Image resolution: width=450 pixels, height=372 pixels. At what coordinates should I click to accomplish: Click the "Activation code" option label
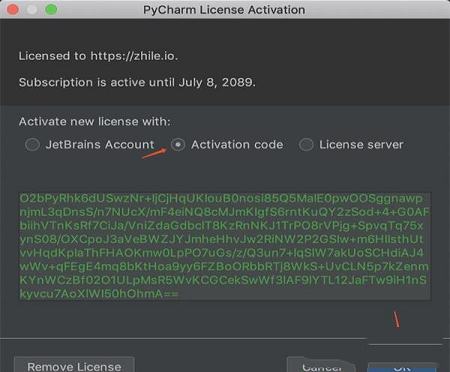tap(237, 145)
